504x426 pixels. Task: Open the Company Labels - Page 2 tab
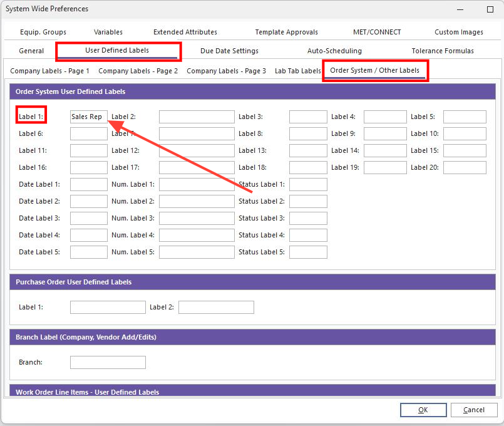coord(137,71)
